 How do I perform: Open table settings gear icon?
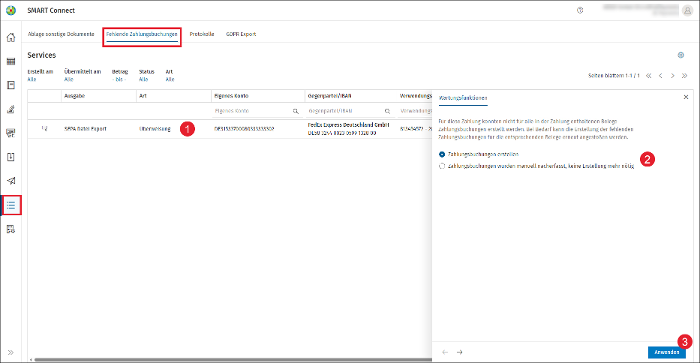681,55
